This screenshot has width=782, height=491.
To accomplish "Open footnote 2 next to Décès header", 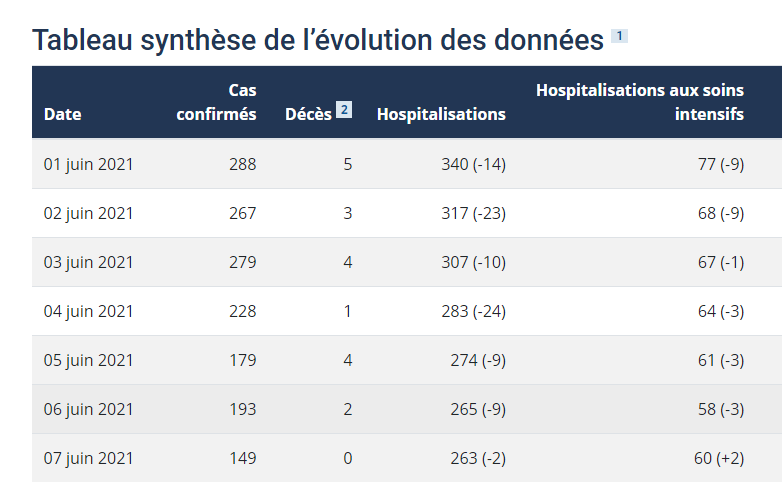I will (344, 110).
